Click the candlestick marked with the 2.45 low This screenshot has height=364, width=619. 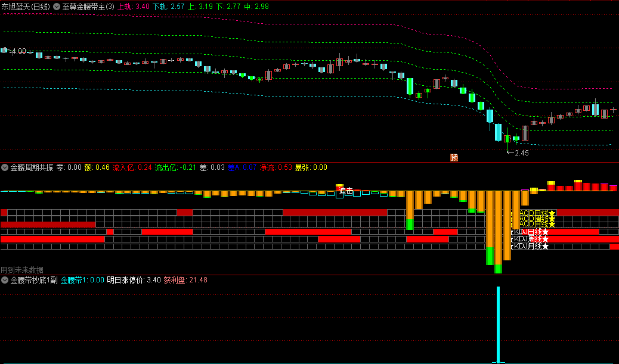(x=507, y=139)
